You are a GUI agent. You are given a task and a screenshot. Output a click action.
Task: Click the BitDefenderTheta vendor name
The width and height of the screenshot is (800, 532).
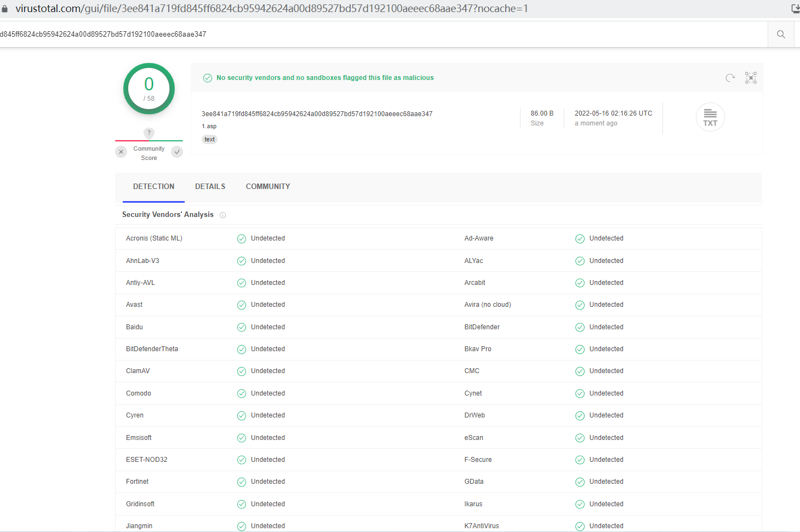[x=152, y=349]
